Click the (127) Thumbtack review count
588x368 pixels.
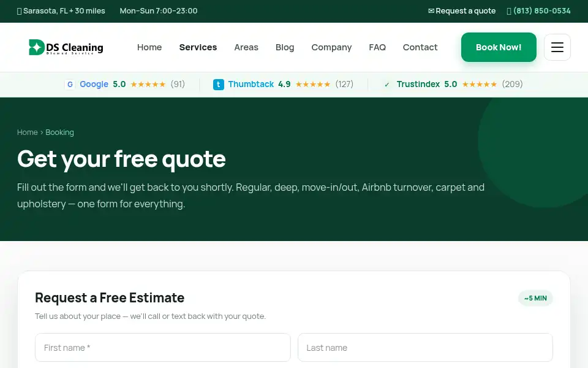click(x=344, y=84)
